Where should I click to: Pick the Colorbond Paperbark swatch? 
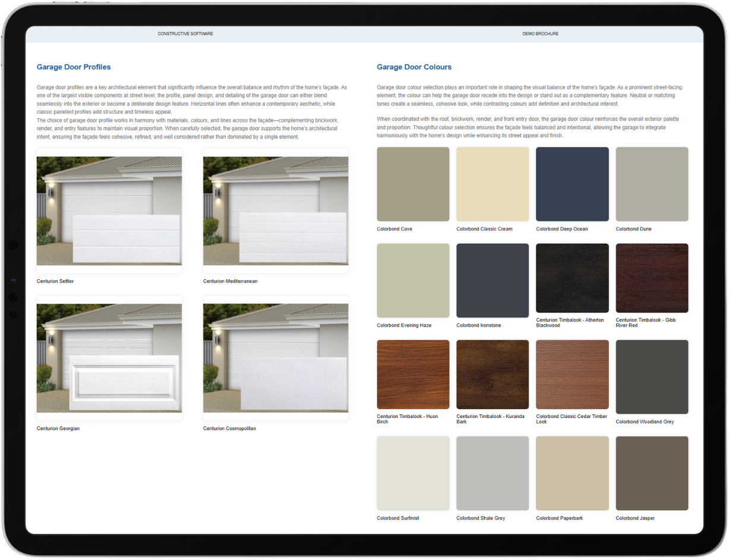tap(572, 473)
